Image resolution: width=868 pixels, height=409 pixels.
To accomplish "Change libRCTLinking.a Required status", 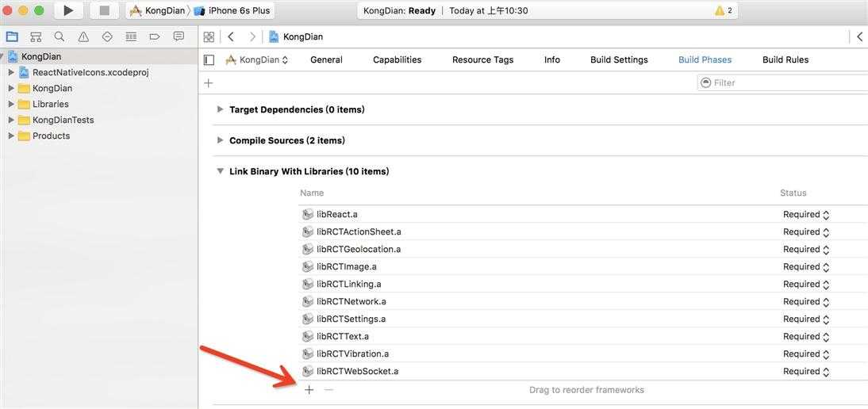I will coord(806,284).
